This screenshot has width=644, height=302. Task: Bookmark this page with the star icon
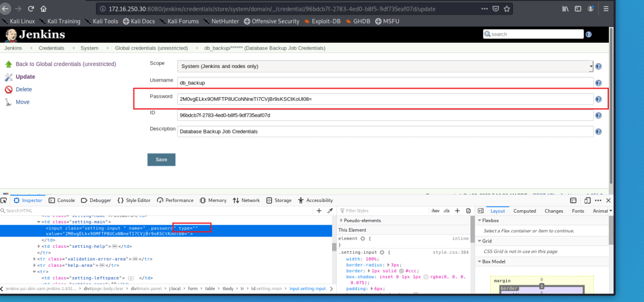point(507,8)
